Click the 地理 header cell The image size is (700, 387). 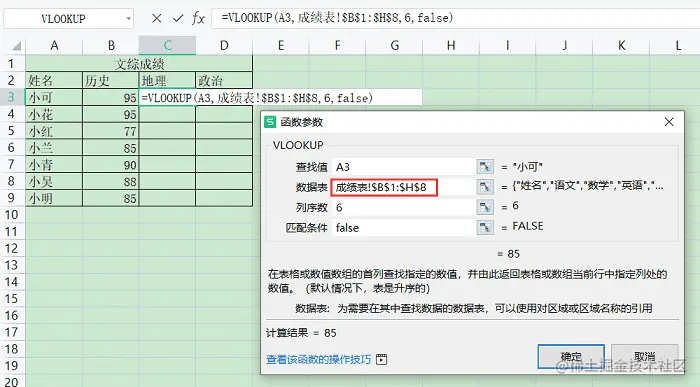pos(167,80)
